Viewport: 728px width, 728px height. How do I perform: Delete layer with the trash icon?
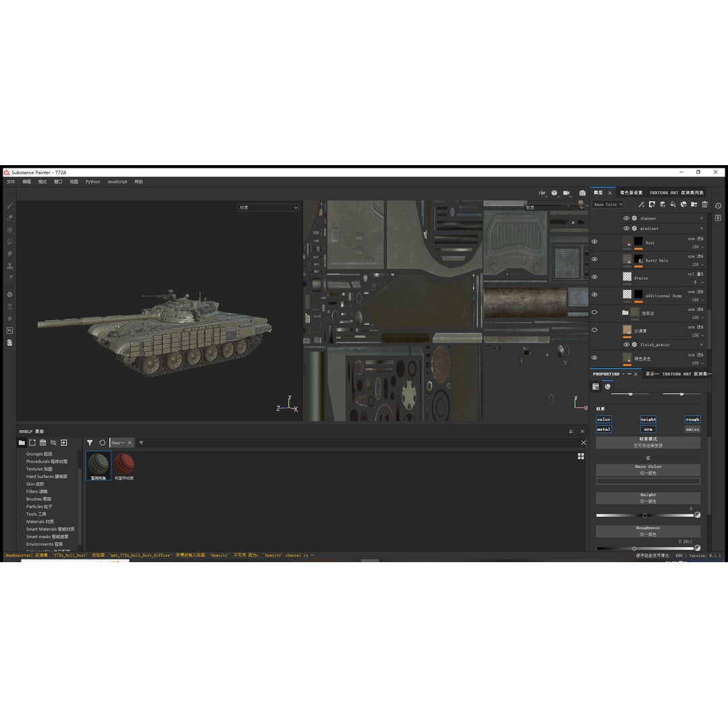coord(705,204)
